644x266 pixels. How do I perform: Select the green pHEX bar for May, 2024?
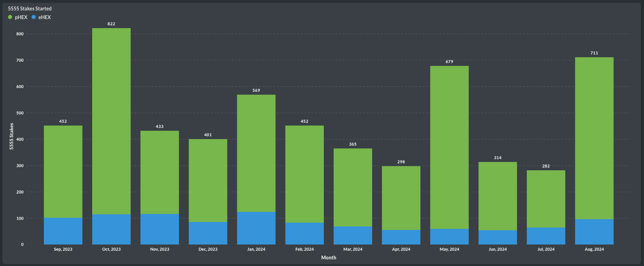coord(449,147)
